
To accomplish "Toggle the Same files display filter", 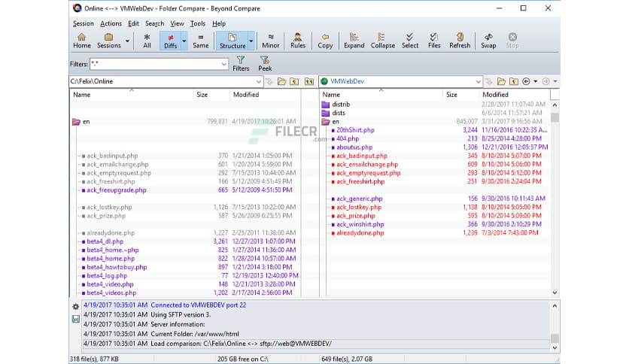I will pyautogui.click(x=201, y=41).
